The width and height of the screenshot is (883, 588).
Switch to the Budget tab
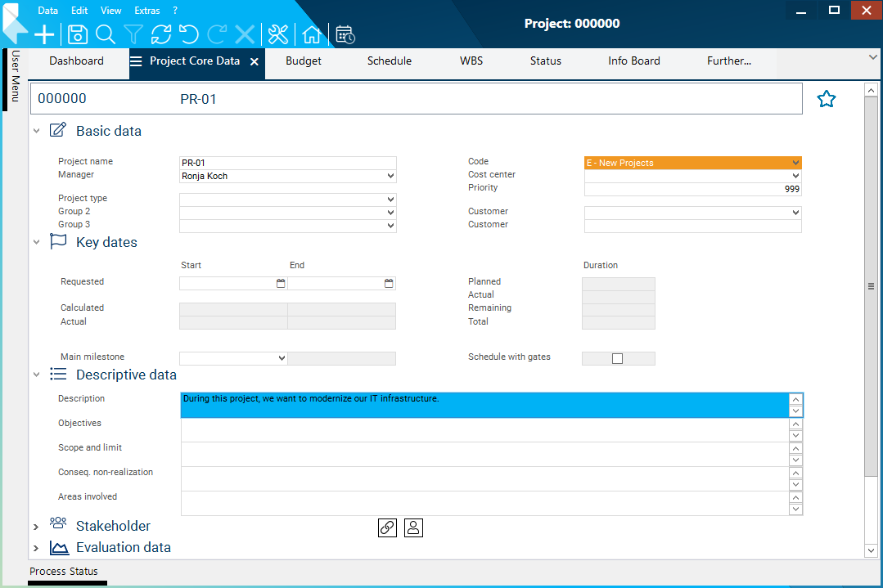304,61
